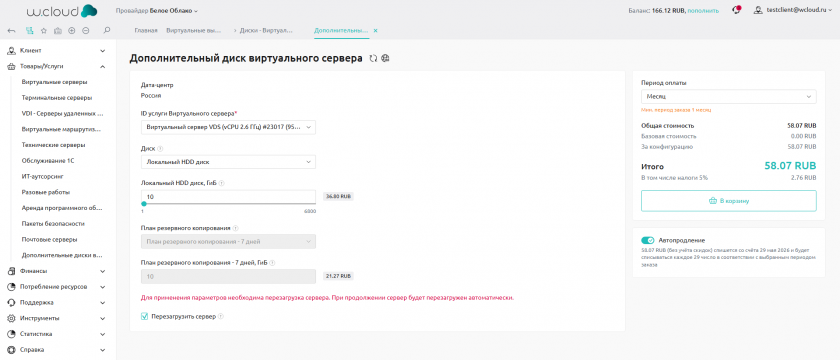Click the back arrow icon in toolbar
The width and height of the screenshot is (840, 360).
11,31
